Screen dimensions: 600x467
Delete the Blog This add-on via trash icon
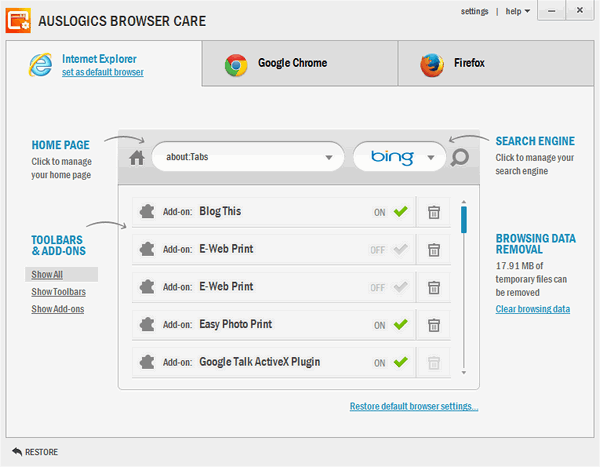(x=434, y=212)
